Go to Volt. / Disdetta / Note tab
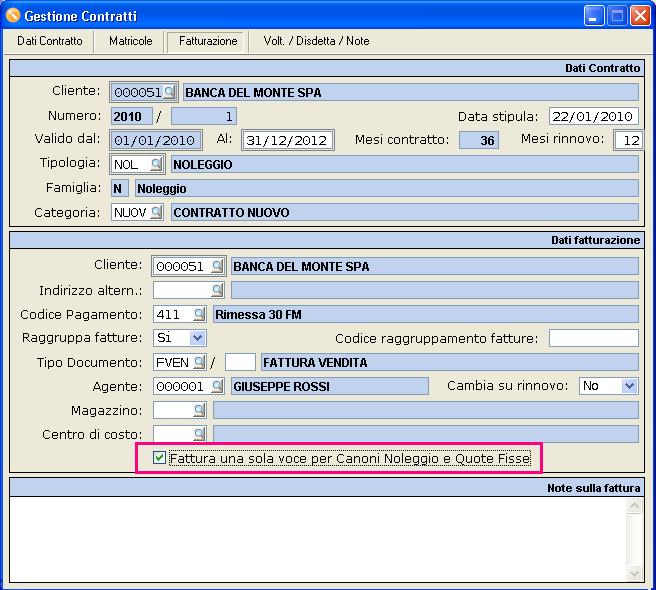The width and height of the screenshot is (656, 590). [316, 41]
